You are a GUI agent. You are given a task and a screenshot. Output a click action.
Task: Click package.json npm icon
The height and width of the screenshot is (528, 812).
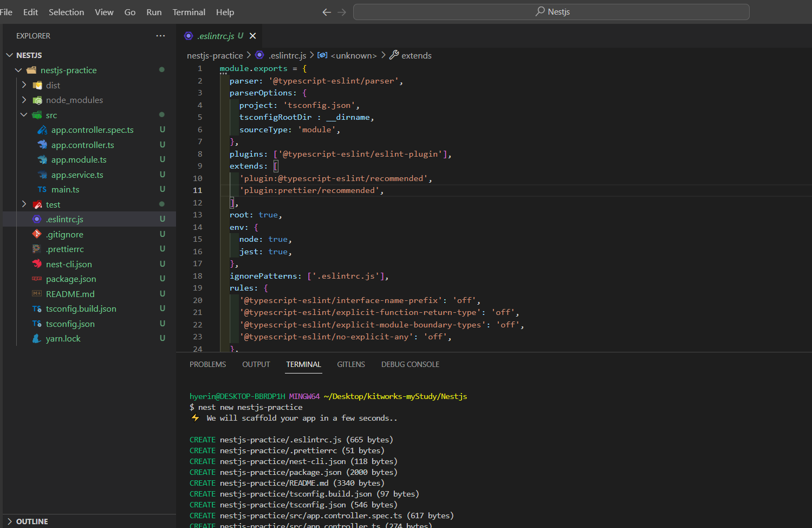click(37, 279)
